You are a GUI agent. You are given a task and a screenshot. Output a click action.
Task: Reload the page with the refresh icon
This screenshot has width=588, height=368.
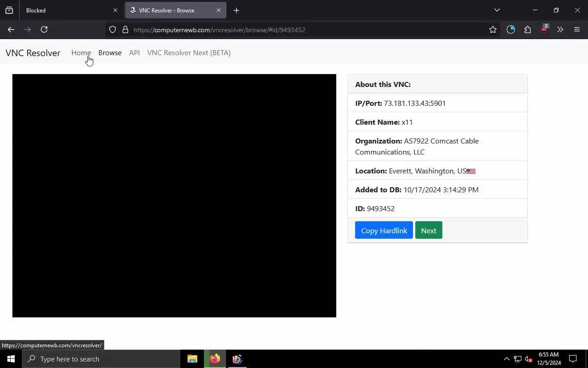pos(44,29)
